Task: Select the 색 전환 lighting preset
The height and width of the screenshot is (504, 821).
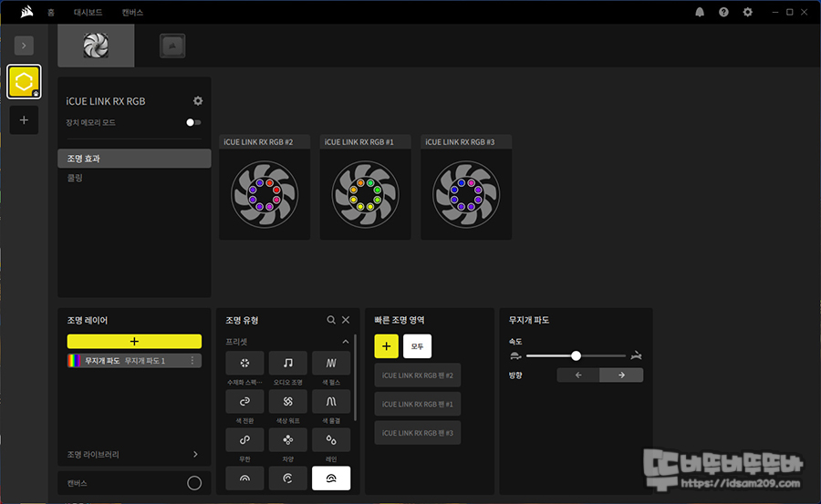Action: coord(244,401)
